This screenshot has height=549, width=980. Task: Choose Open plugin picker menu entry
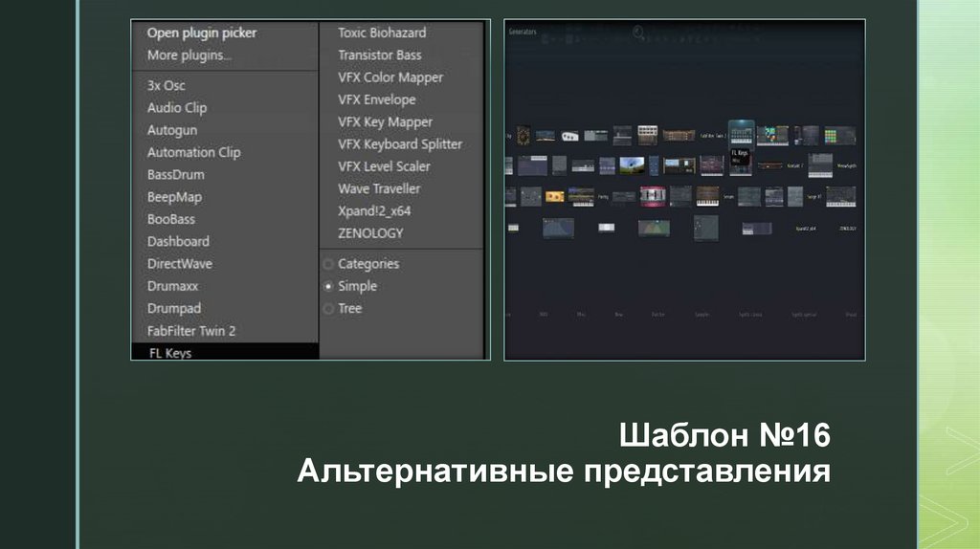pyautogui.click(x=202, y=33)
